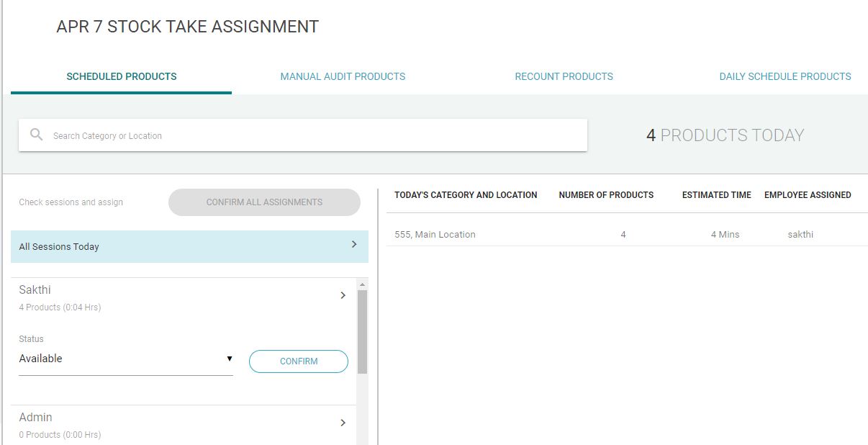This screenshot has height=445, width=868.
Task: Open the Status dropdown showing Available
Action: 126,359
